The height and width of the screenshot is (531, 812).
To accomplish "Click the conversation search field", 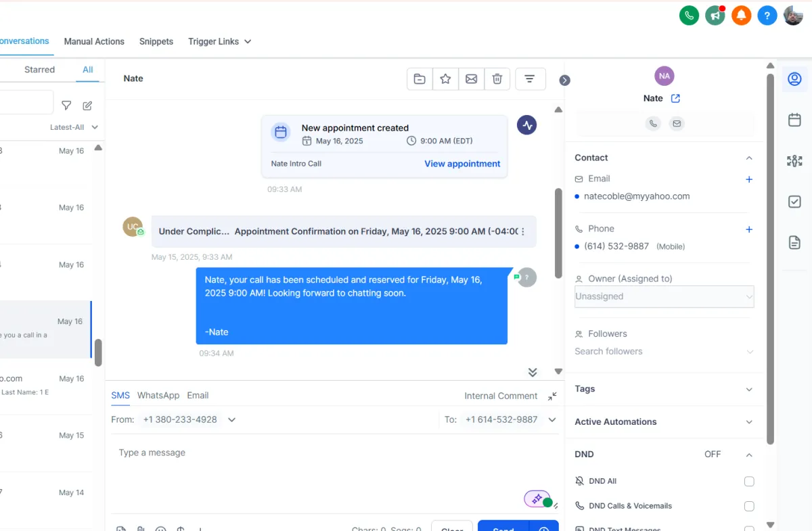I will coord(26,103).
